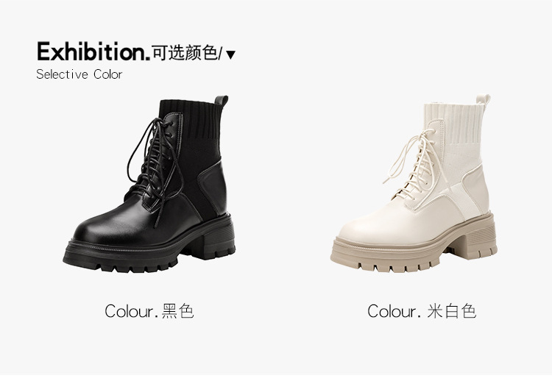
Task: Select the black boot image
Action: pyautogui.click(x=149, y=184)
